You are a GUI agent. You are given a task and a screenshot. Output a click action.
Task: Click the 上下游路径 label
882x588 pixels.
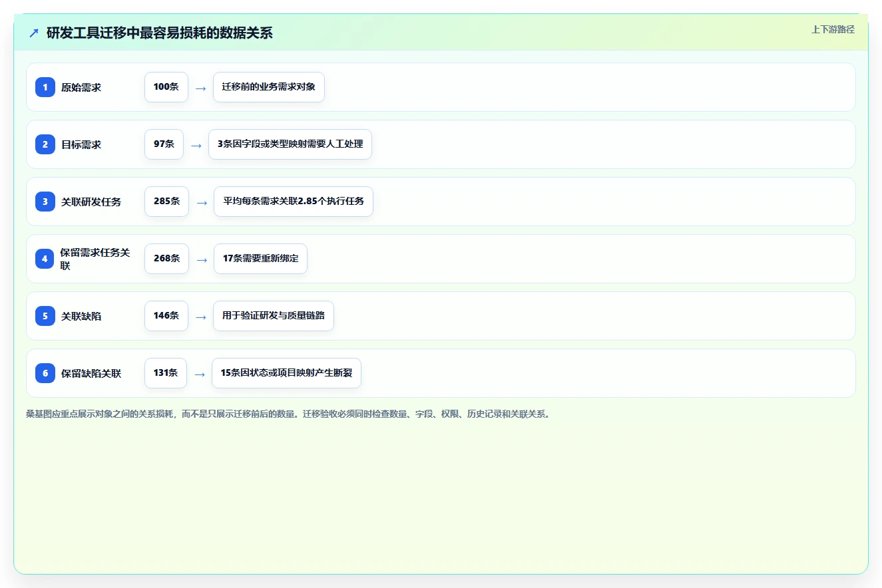pyautogui.click(x=833, y=29)
